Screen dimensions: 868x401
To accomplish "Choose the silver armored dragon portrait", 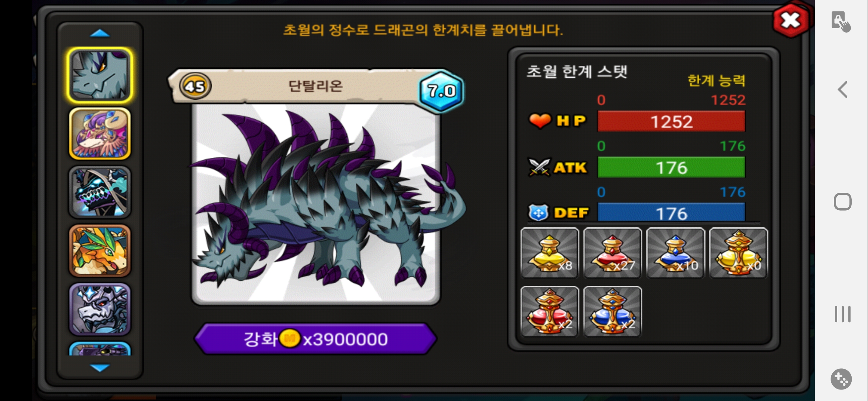I will [100, 309].
